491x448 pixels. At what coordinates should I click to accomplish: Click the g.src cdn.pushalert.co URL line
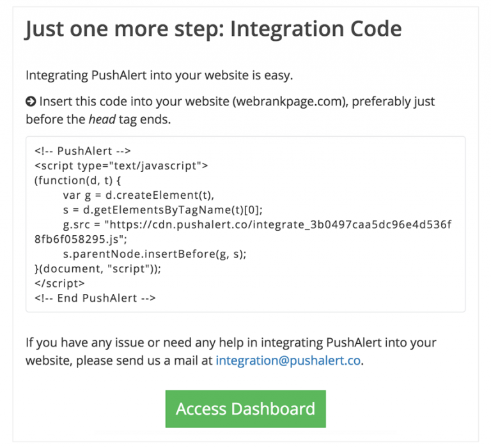pos(257,224)
